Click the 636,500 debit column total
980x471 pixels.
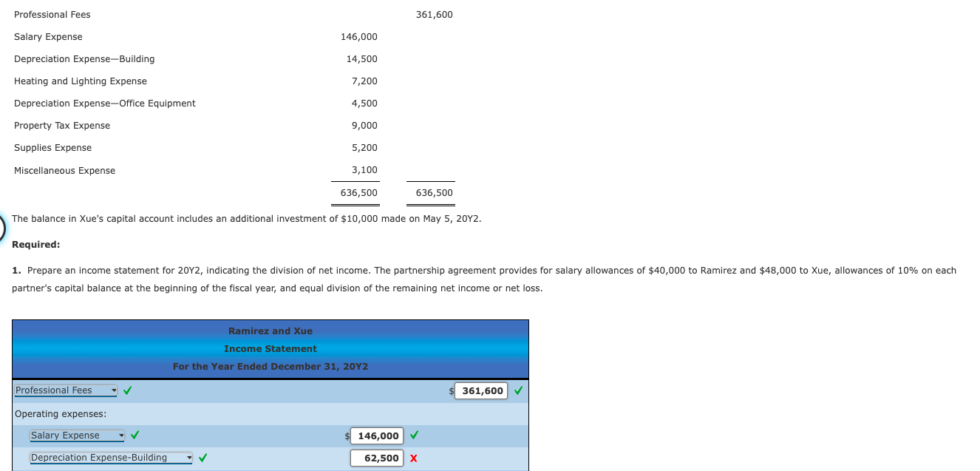359,193
